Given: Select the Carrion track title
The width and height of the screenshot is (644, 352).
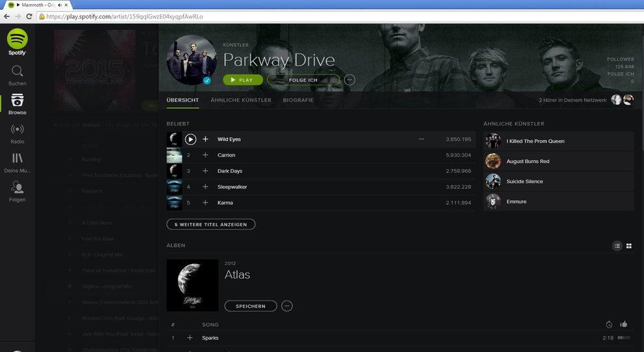Looking at the screenshot, I should [227, 155].
